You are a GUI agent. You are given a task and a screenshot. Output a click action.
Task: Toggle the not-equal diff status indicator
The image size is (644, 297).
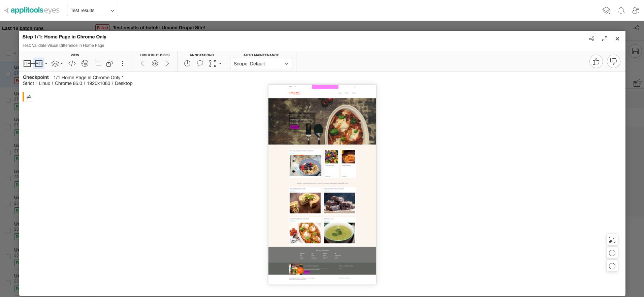[x=29, y=97]
